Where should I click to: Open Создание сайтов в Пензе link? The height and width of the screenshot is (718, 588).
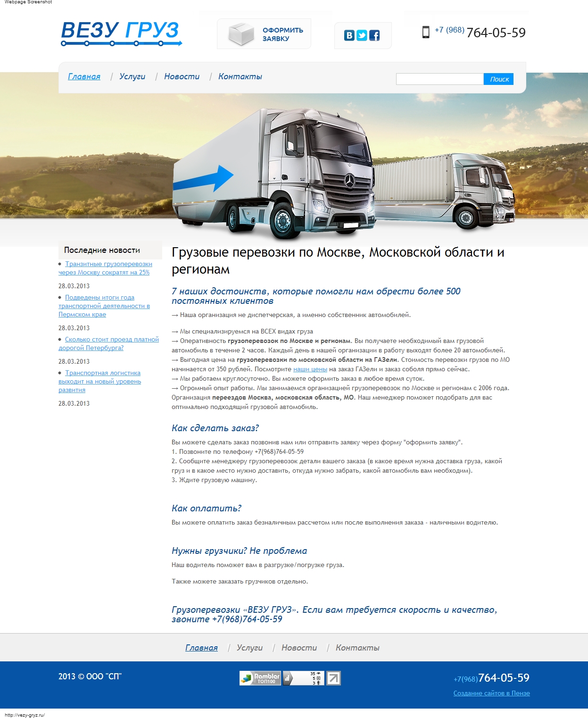point(491,693)
